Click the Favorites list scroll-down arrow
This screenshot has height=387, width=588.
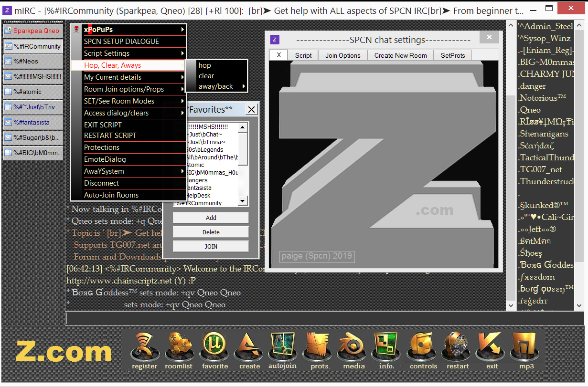[243, 201]
